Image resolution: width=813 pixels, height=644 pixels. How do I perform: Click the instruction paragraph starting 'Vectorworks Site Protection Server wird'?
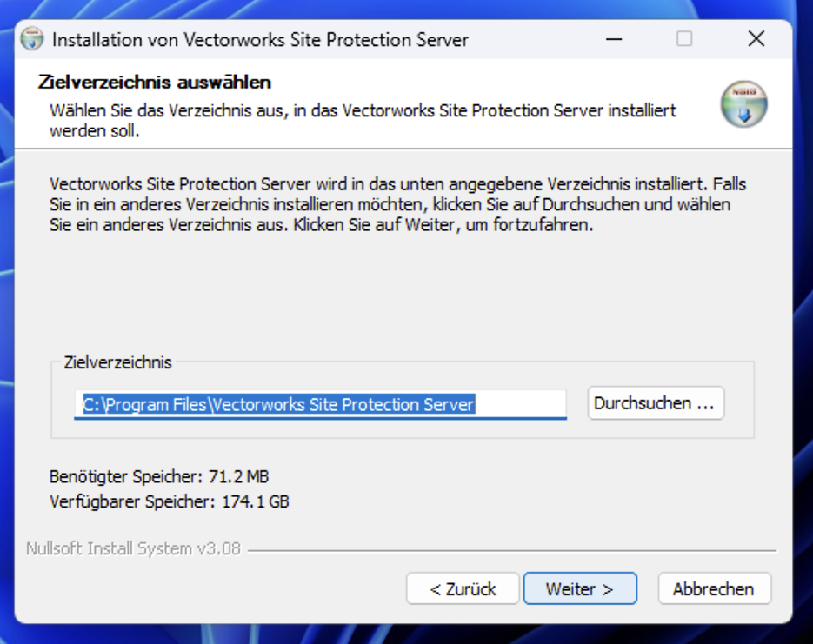(397, 204)
